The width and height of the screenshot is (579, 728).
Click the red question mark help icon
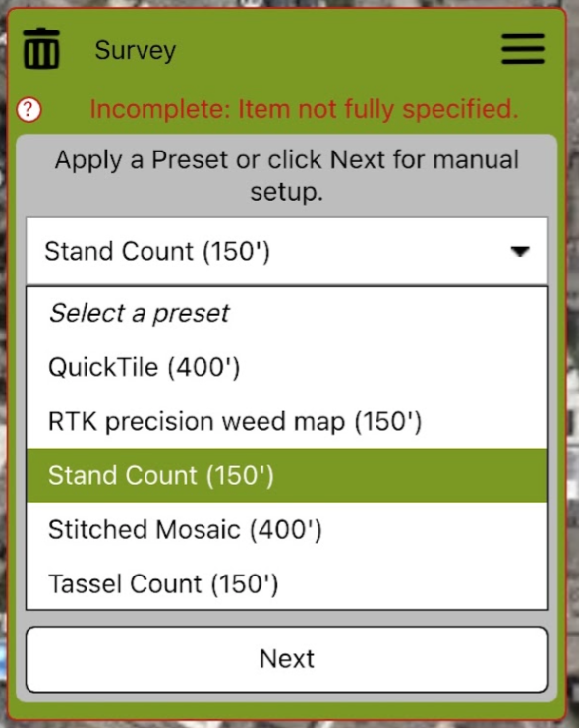pos(29,110)
